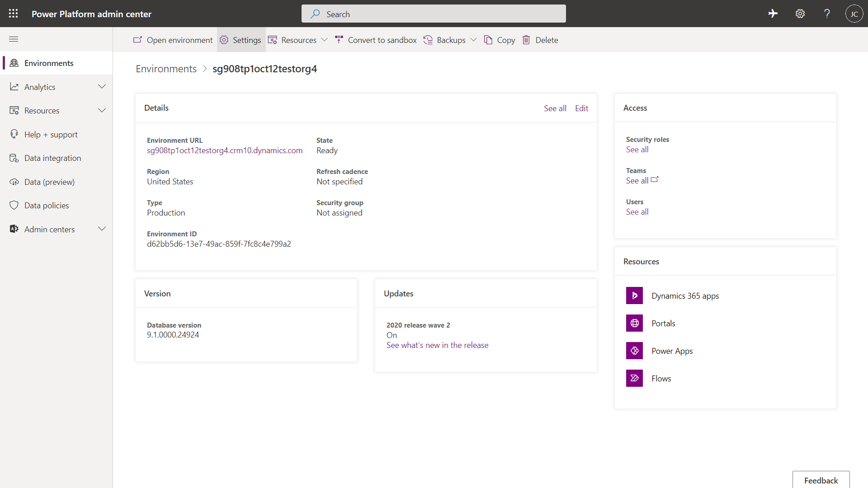Open the app launcher waffle icon

14,14
